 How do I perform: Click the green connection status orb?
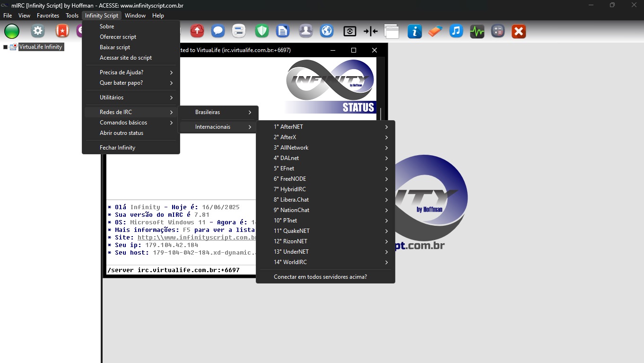pyautogui.click(x=12, y=31)
